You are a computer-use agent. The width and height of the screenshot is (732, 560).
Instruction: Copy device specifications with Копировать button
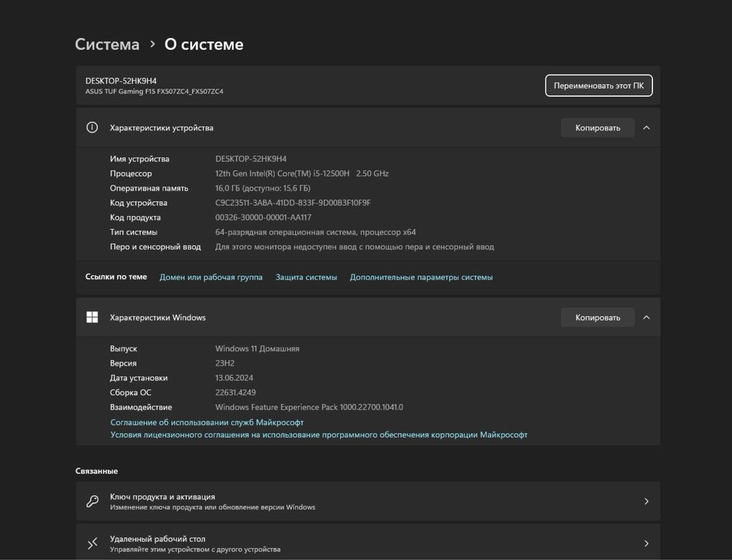(597, 128)
